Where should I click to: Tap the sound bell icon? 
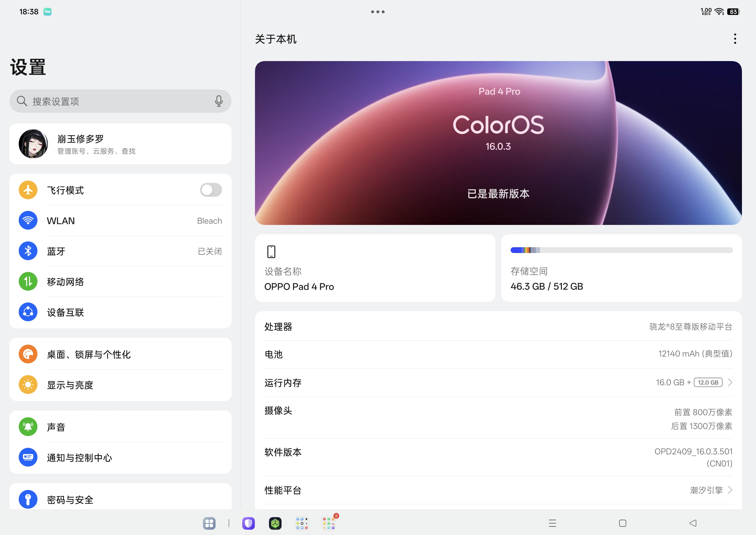click(x=28, y=427)
